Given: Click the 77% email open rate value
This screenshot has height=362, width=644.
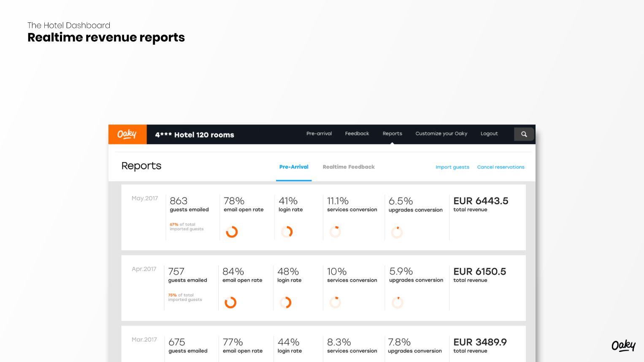Looking at the screenshot, I should point(233,342).
